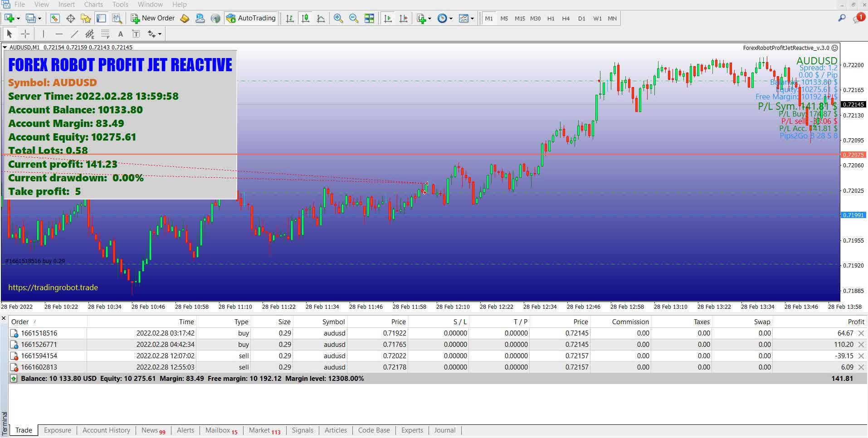Tile chart windows icon
Image resolution: width=868 pixels, height=438 pixels.
[x=370, y=19]
